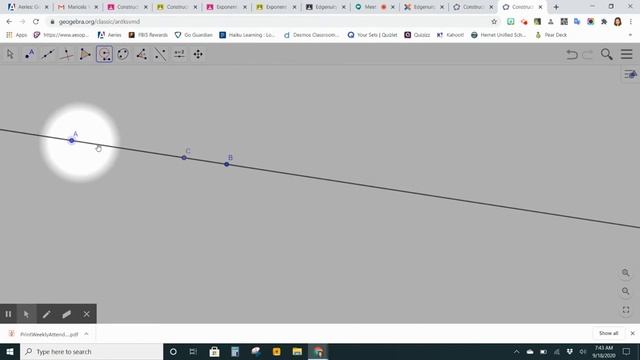Select the Reflect about Line tool

[x=160, y=54]
